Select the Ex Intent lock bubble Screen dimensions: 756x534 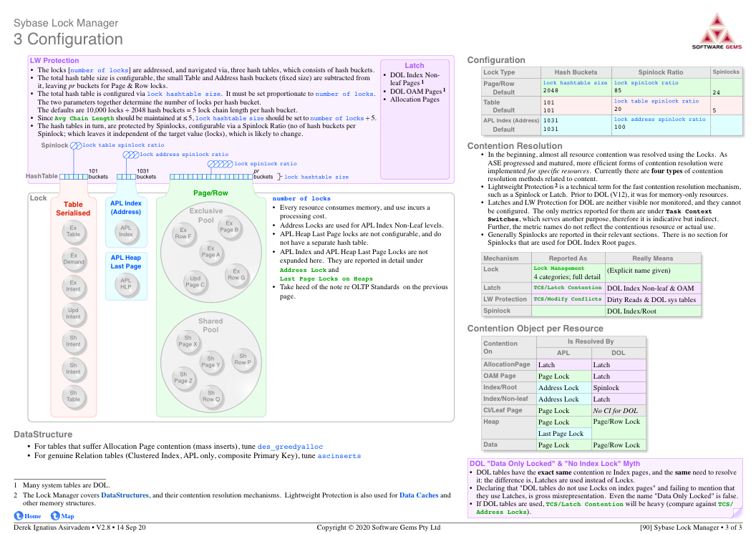pos(73,286)
